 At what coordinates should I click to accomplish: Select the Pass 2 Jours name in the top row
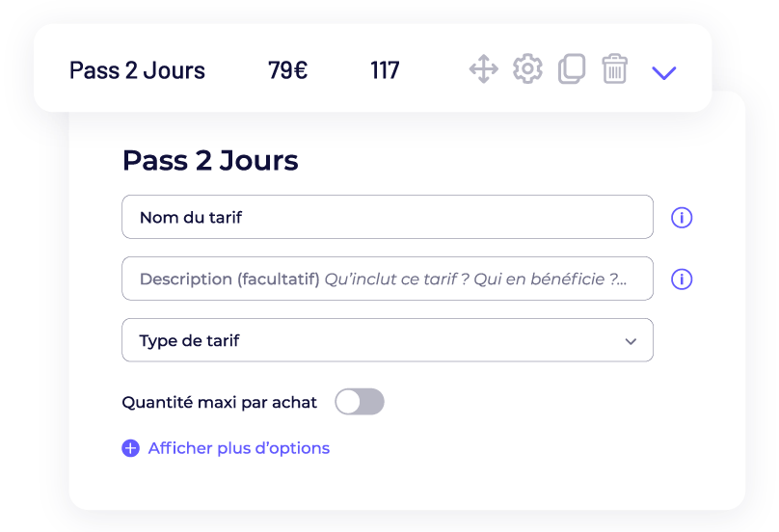137,70
